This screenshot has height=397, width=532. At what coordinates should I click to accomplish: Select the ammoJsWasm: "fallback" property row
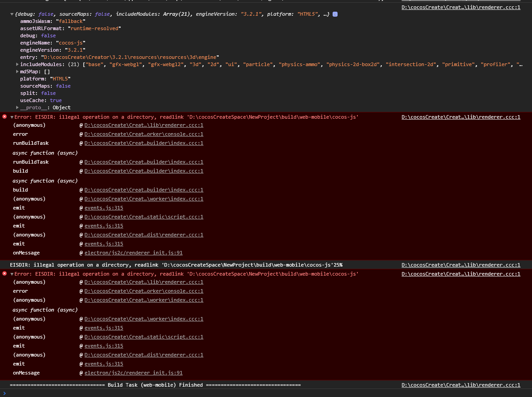(x=53, y=22)
